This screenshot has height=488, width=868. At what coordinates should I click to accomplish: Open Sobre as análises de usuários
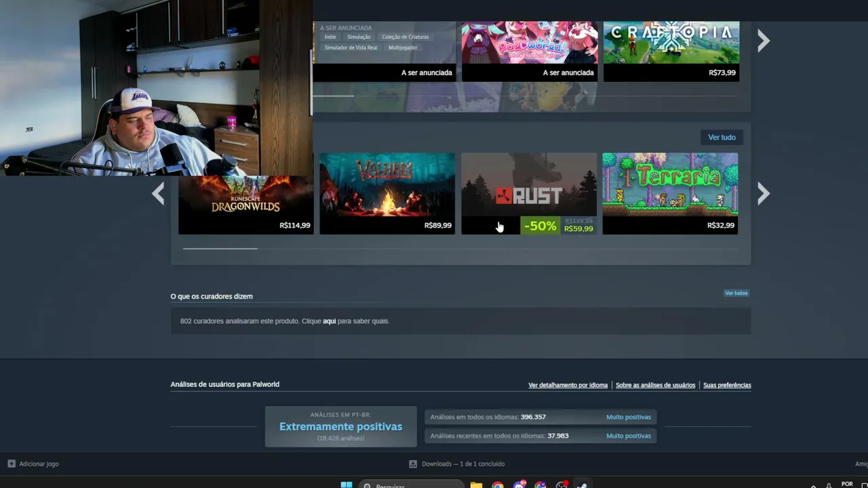[x=656, y=385]
